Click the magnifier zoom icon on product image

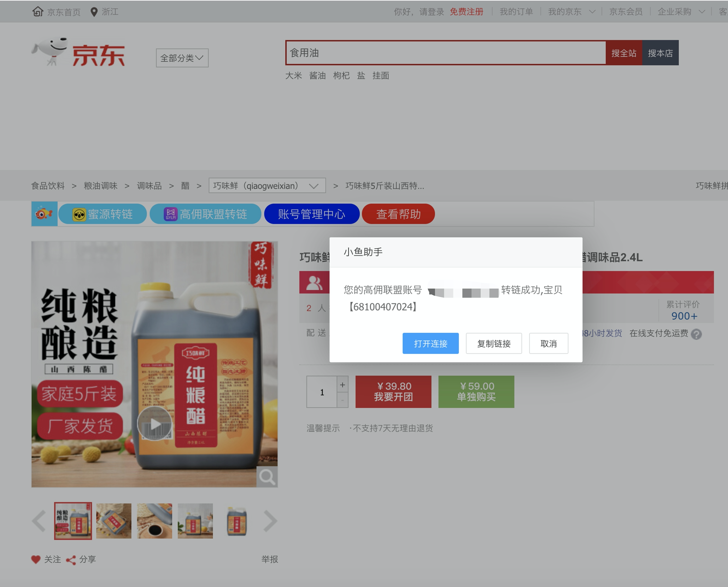tap(267, 477)
